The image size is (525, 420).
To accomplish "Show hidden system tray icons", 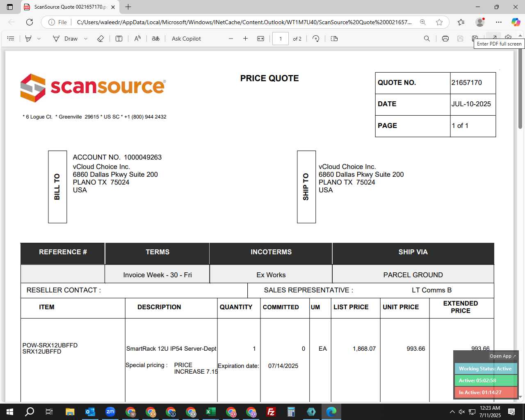I will (452, 412).
